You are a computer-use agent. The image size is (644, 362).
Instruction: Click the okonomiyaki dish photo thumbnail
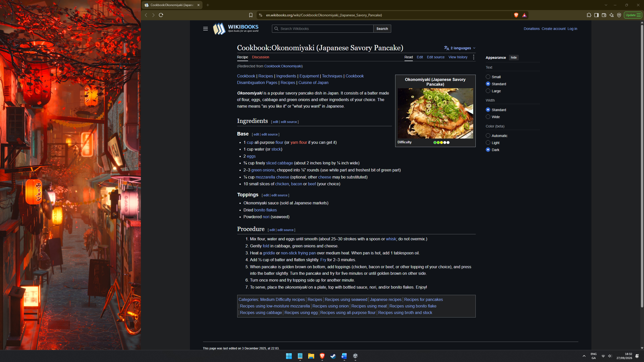pyautogui.click(x=435, y=113)
